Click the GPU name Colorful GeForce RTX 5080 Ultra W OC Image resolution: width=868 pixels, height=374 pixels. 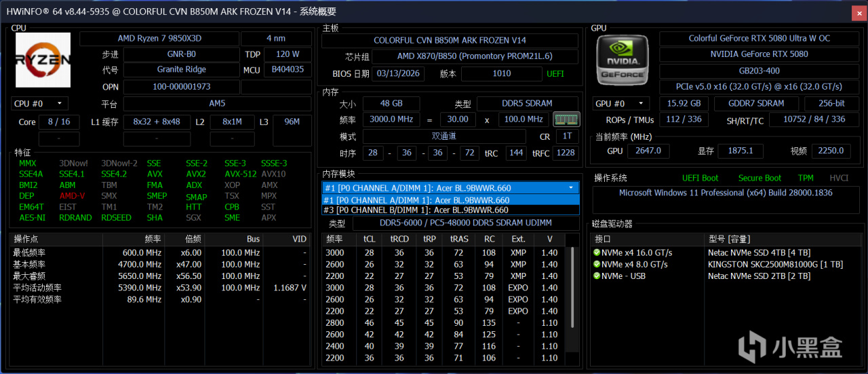coord(759,39)
